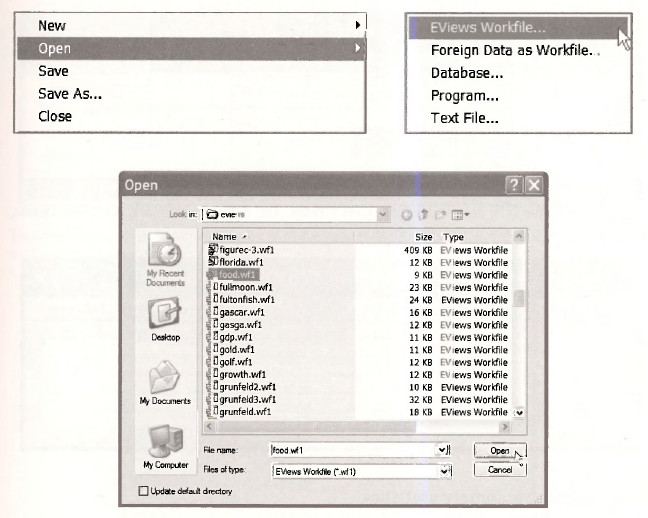This screenshot has width=648, height=518.
Task: Expand the File name dropdown arrow
Action: [x=443, y=450]
